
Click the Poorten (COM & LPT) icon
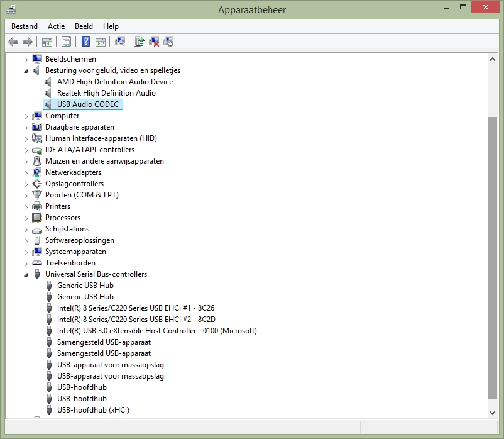click(37, 195)
